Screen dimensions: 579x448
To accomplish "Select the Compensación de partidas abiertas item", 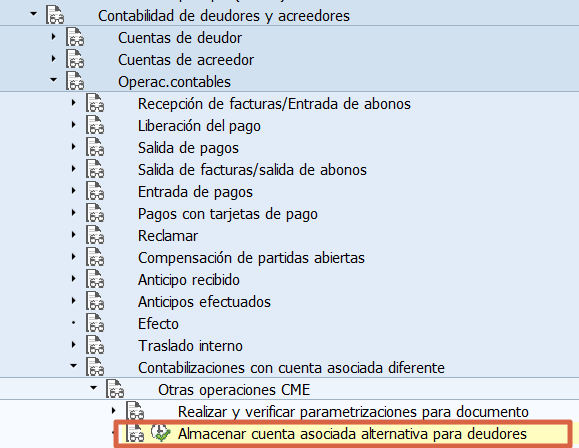I will 251,258.
